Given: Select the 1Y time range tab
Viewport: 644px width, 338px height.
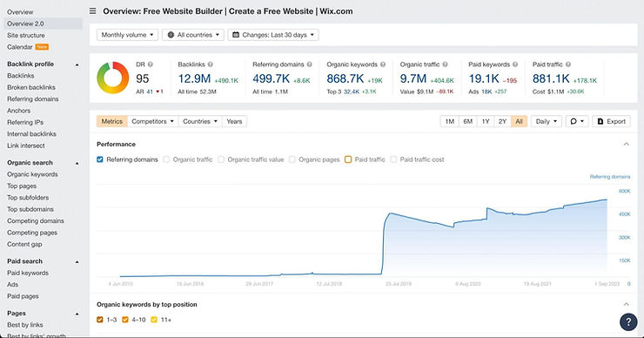Looking at the screenshot, I should click(x=486, y=121).
